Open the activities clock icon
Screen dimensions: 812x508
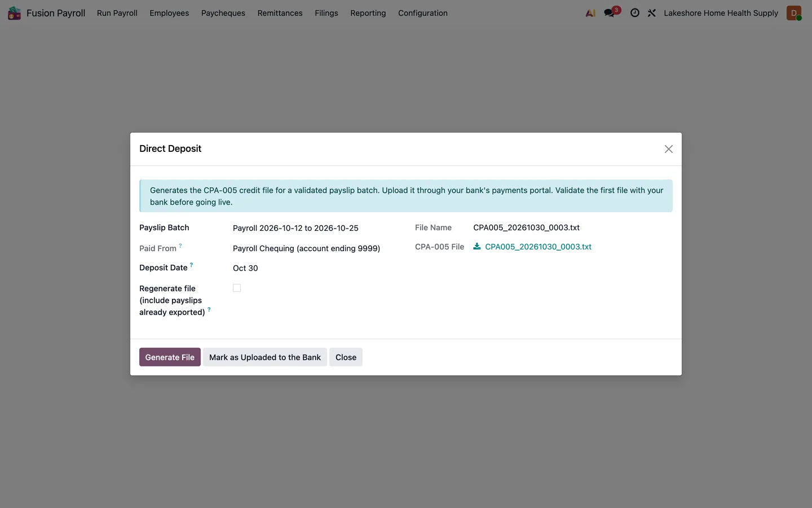(635, 13)
